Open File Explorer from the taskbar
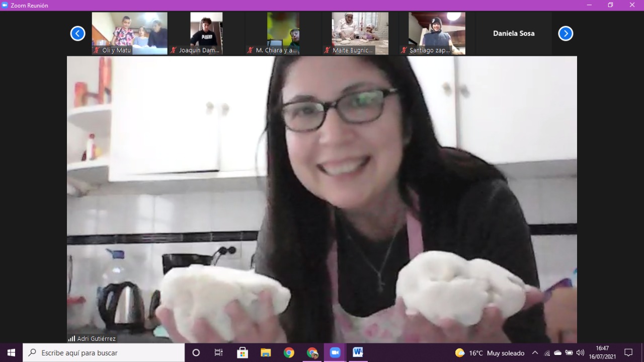Viewport: 644px width, 362px height. pyautogui.click(x=266, y=352)
